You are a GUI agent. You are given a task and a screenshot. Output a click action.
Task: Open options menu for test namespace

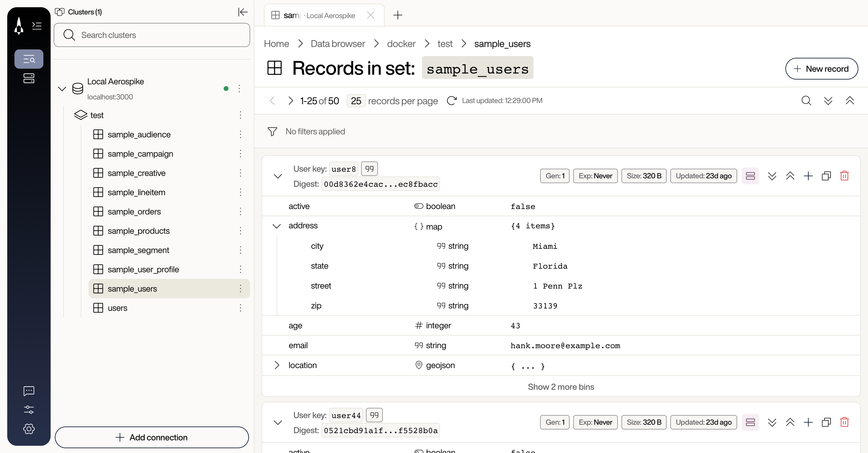(240, 115)
